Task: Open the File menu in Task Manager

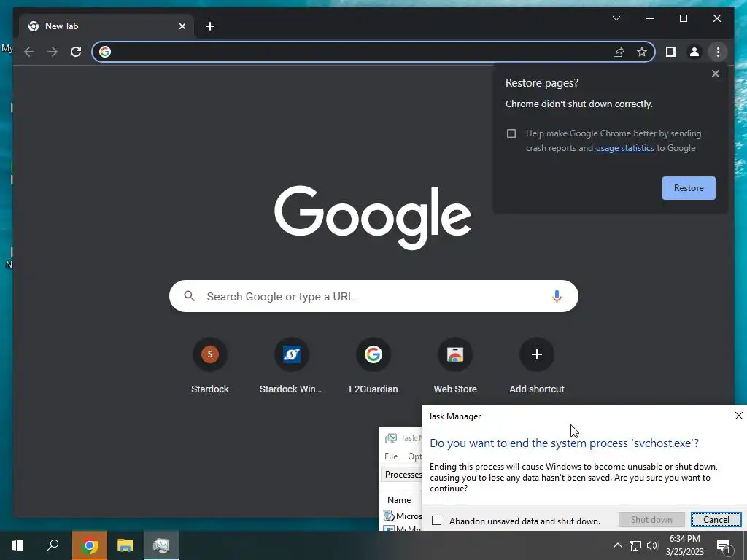Action: click(x=391, y=456)
